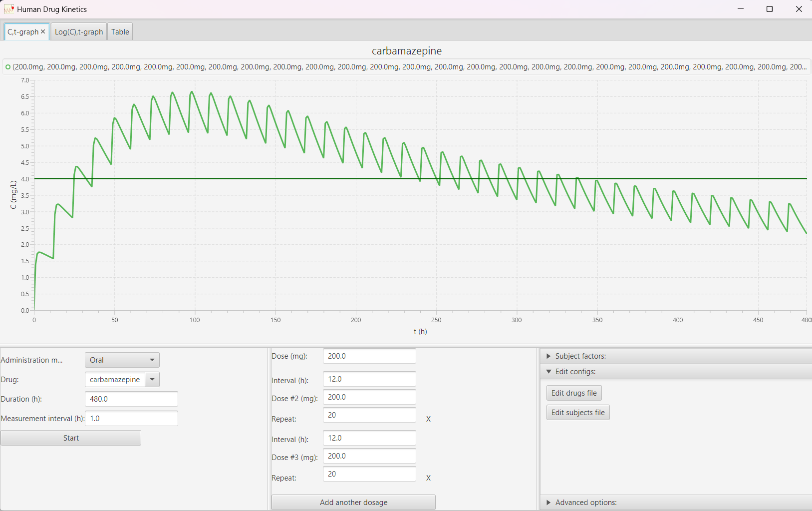Click the Human Drug Kinetics app icon
Screen dimensions: 812x511
(9, 9)
